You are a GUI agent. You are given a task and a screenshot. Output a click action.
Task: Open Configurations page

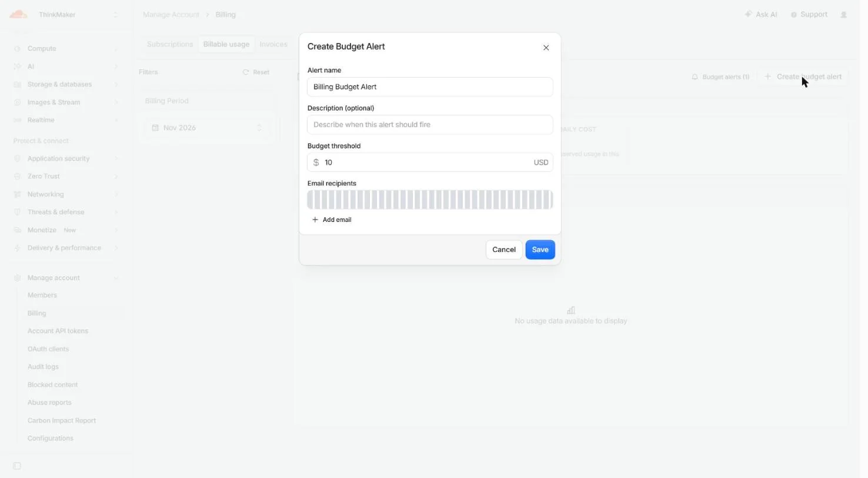[51, 439]
